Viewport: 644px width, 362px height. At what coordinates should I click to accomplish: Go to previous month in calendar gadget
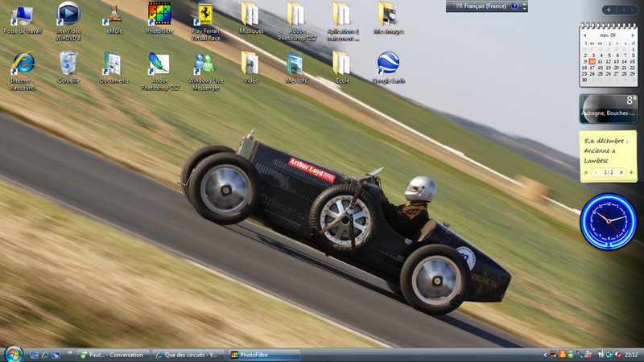click(x=585, y=35)
